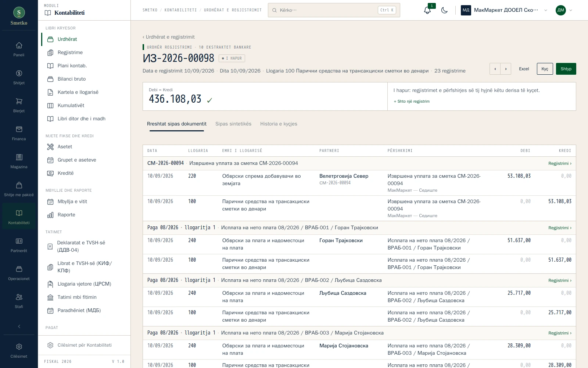588x368 pixels.
Task: Switch to Historia e kyçjes tab
Action: 279,124
